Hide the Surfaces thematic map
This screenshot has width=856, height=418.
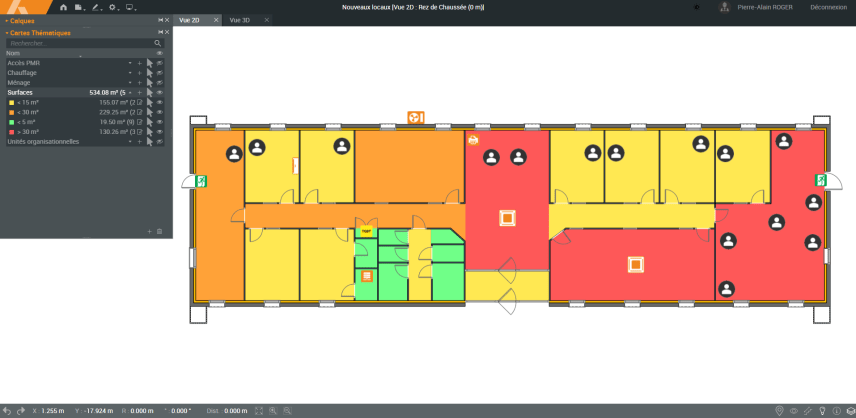click(160, 93)
